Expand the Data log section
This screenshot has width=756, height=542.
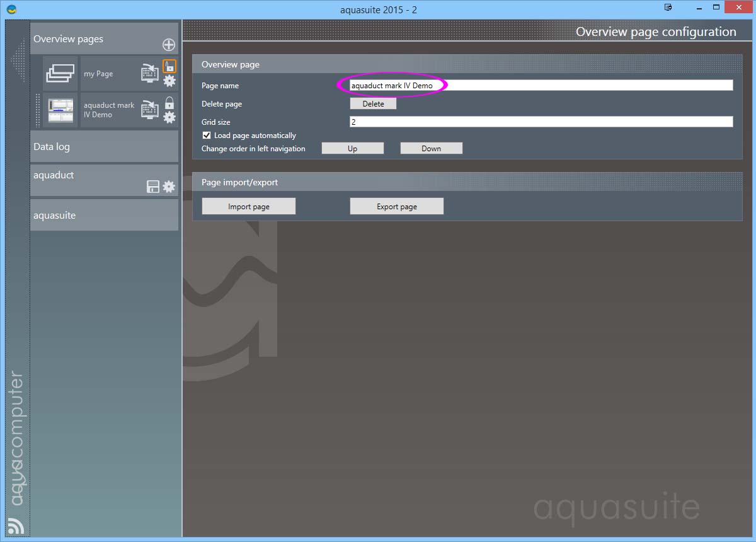coord(105,147)
